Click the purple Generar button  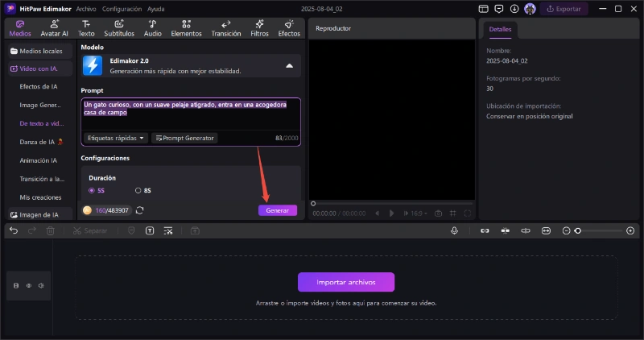277,210
